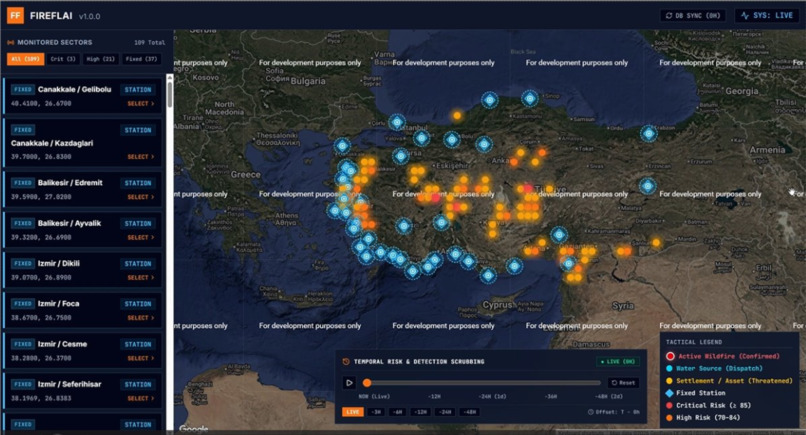
Task: Click the fixed station marker near Istanbul
Action: point(397,122)
